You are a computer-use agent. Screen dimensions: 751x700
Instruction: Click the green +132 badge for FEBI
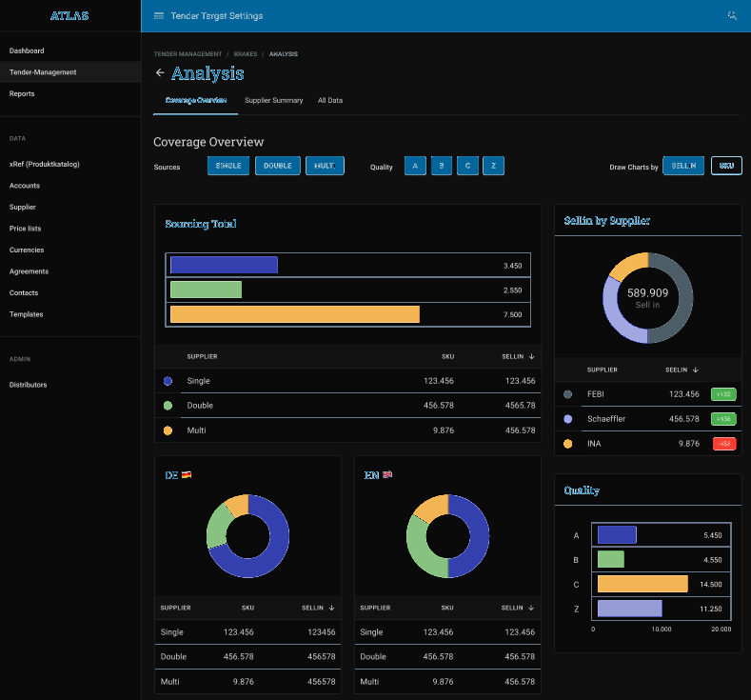[723, 394]
